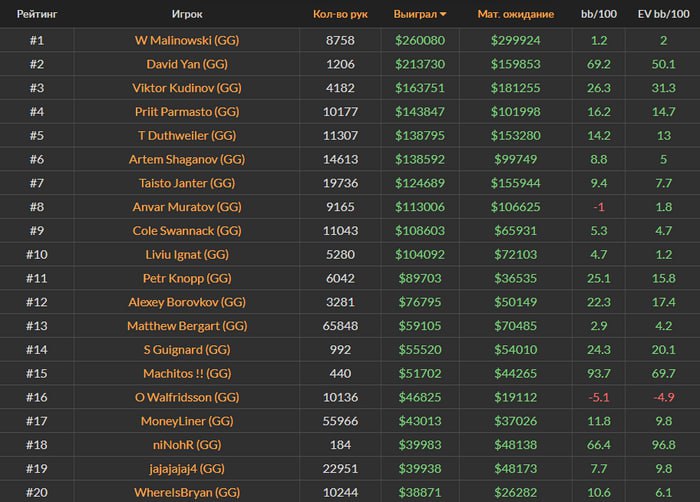Open W Malinowski (GG) player profile
The height and width of the screenshot is (502, 700).
tap(187, 40)
